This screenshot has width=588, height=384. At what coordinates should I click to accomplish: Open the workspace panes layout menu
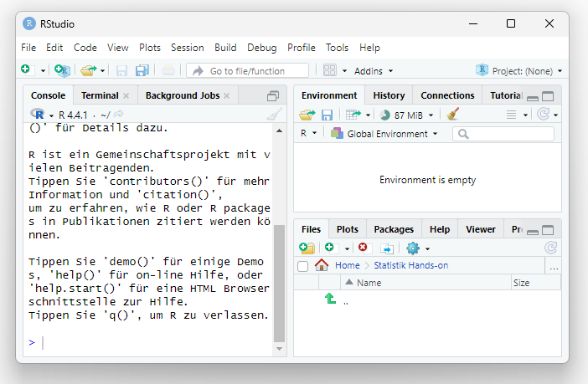point(330,70)
